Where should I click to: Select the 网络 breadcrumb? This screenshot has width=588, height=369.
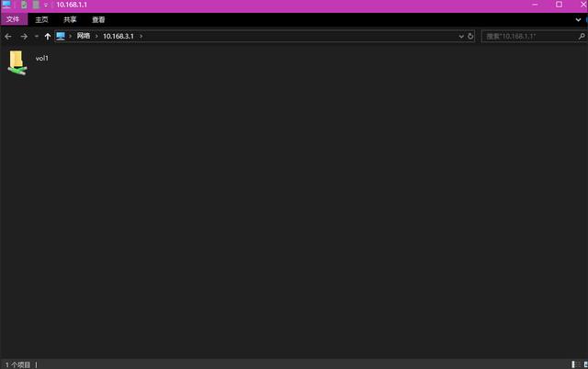[84, 36]
